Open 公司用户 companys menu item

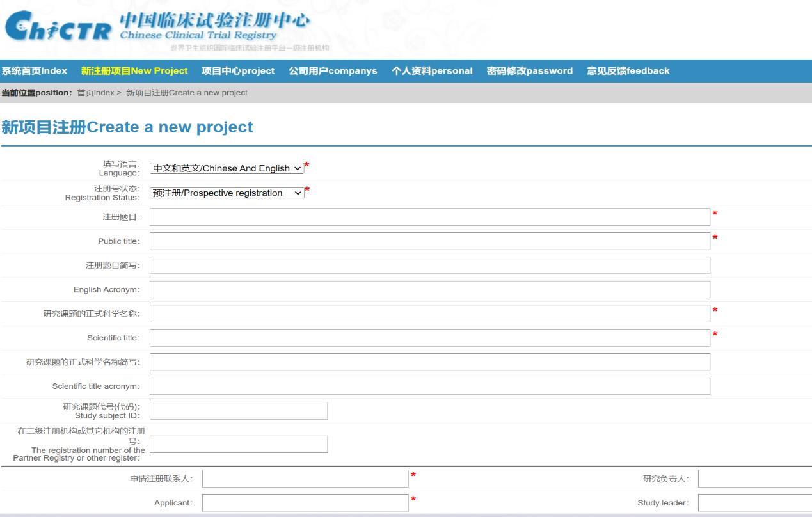[x=333, y=71]
